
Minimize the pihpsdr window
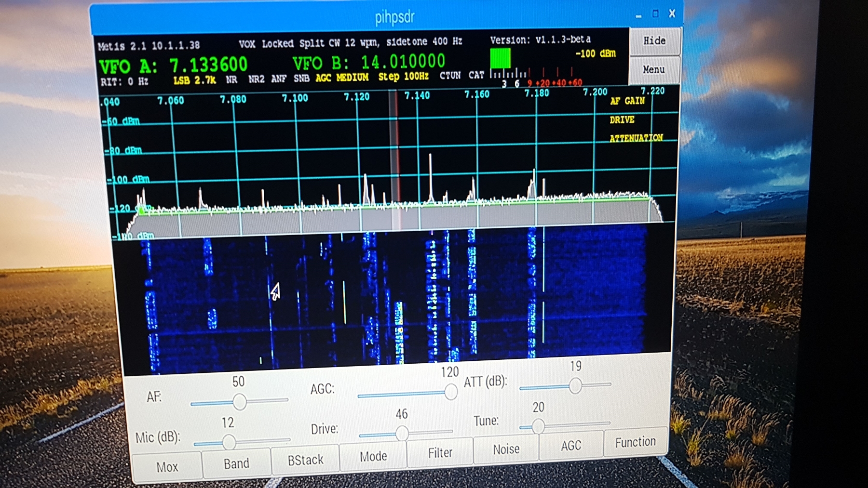tap(638, 15)
